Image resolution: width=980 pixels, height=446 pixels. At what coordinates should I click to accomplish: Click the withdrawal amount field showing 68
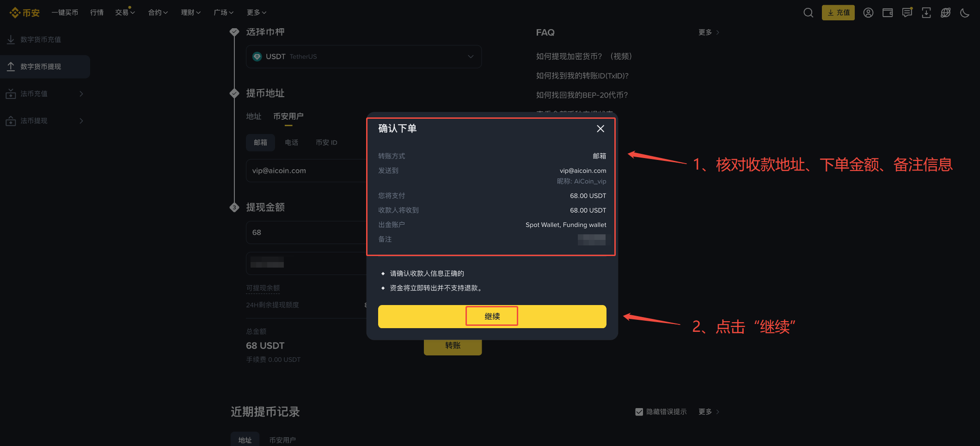[x=306, y=232]
